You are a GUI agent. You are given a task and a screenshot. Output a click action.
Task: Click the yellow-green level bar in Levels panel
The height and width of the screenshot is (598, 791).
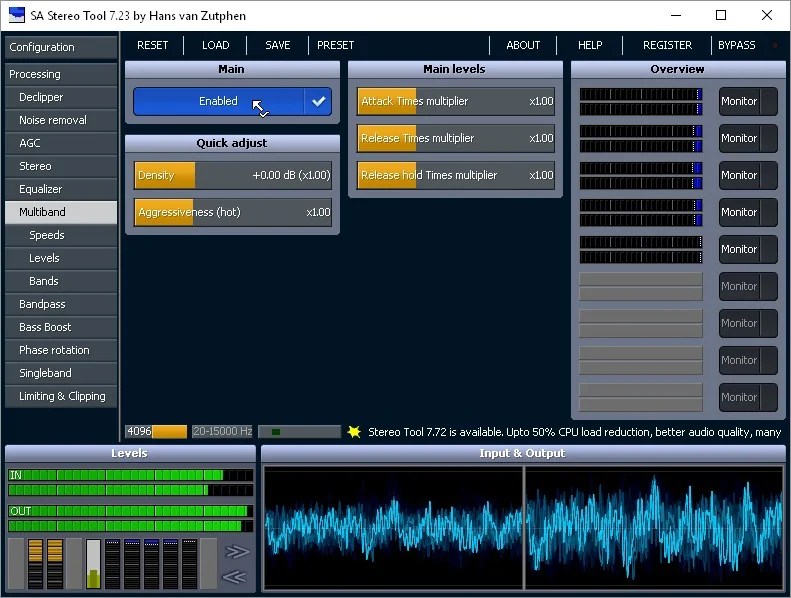pyautogui.click(x=93, y=564)
